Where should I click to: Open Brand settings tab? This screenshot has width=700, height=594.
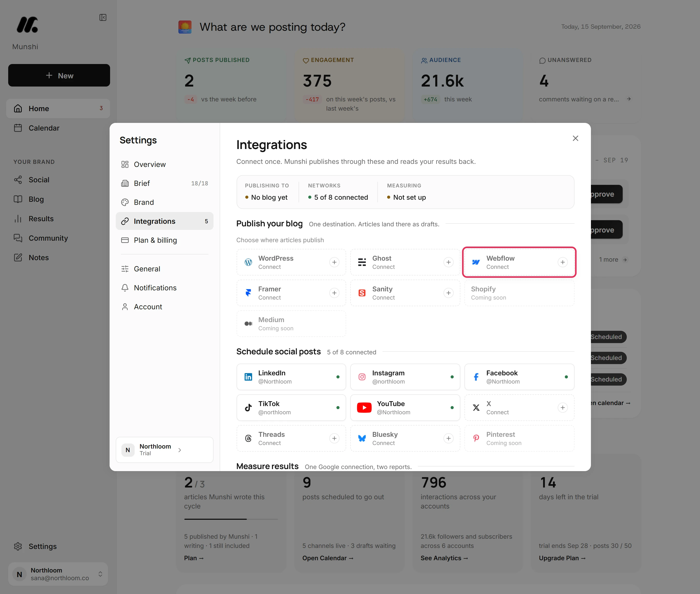(x=164, y=202)
